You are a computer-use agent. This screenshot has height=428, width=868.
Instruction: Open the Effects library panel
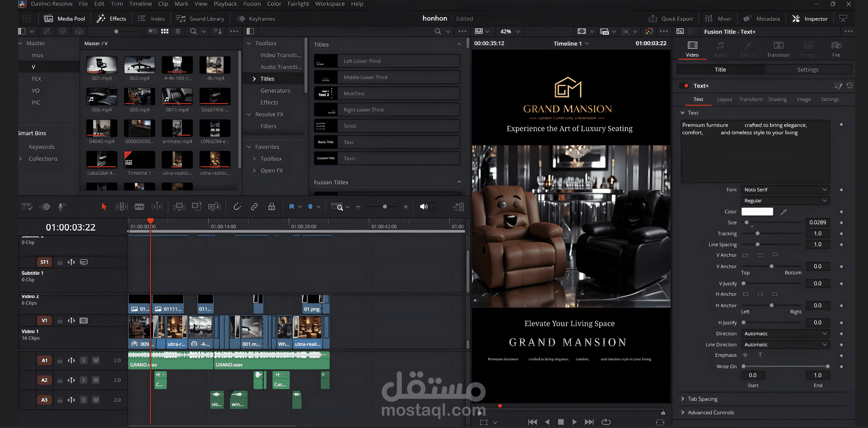click(x=111, y=19)
